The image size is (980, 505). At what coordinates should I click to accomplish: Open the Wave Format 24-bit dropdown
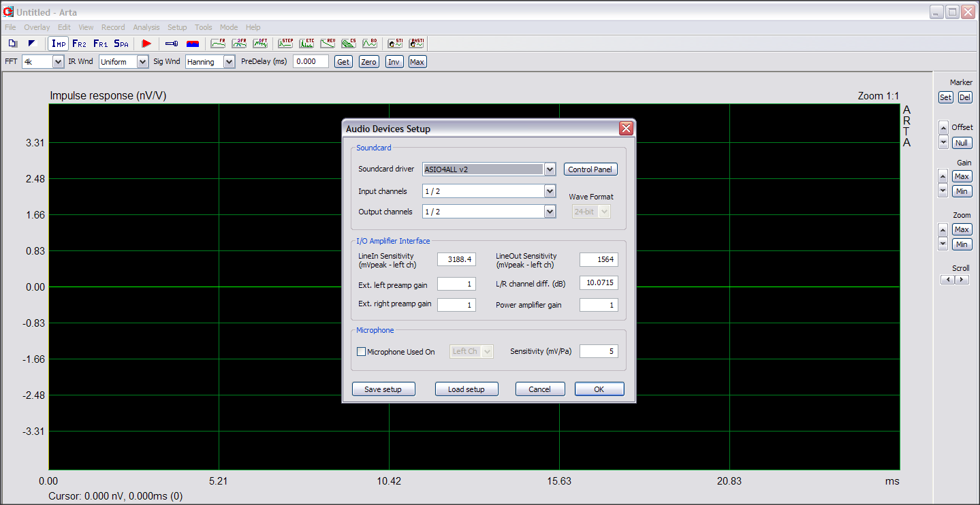(591, 212)
